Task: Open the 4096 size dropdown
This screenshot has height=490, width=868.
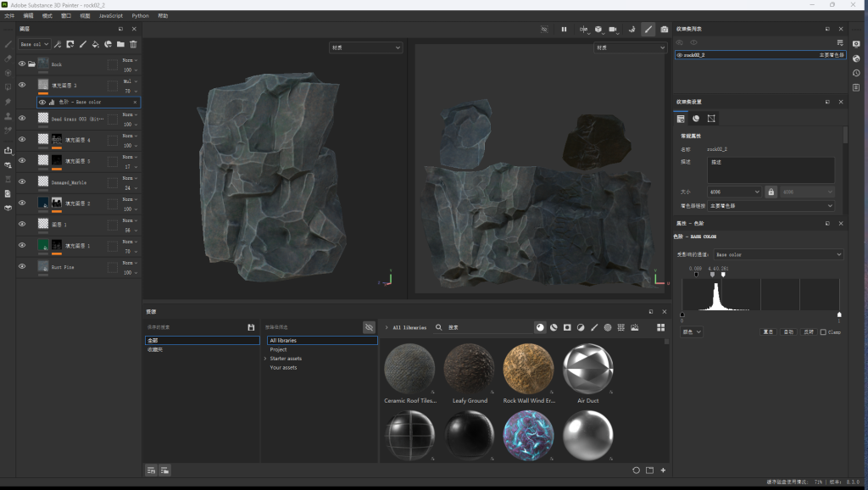Action: (733, 192)
